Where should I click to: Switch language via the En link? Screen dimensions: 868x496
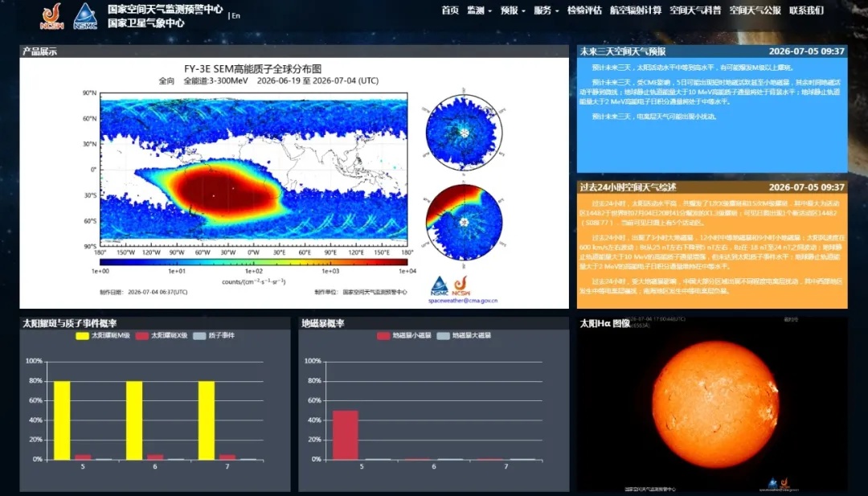(x=235, y=15)
